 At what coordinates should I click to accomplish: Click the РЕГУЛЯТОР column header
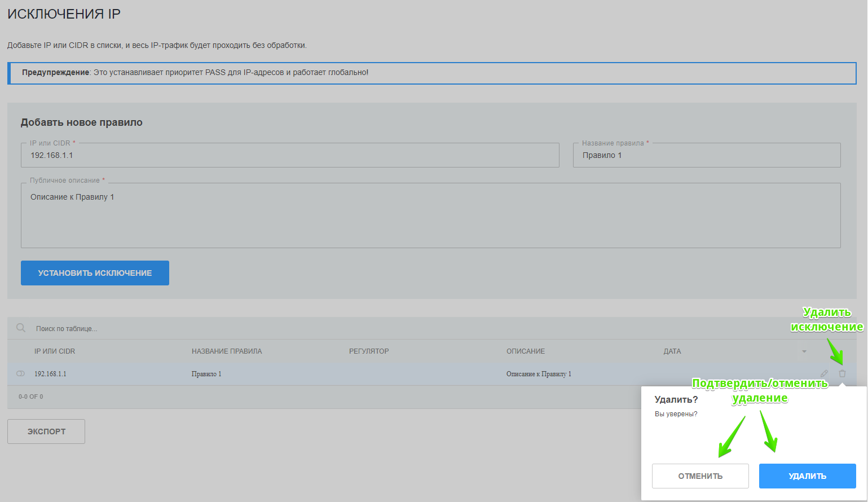[369, 351]
